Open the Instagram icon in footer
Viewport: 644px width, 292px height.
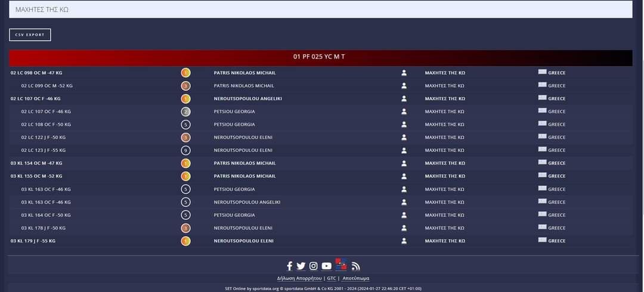click(x=314, y=266)
